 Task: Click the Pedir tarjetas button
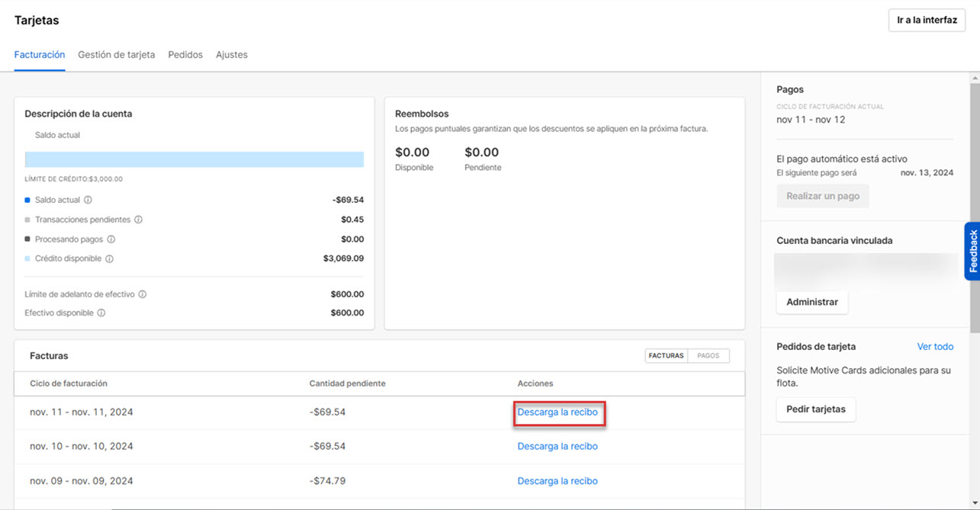point(815,409)
